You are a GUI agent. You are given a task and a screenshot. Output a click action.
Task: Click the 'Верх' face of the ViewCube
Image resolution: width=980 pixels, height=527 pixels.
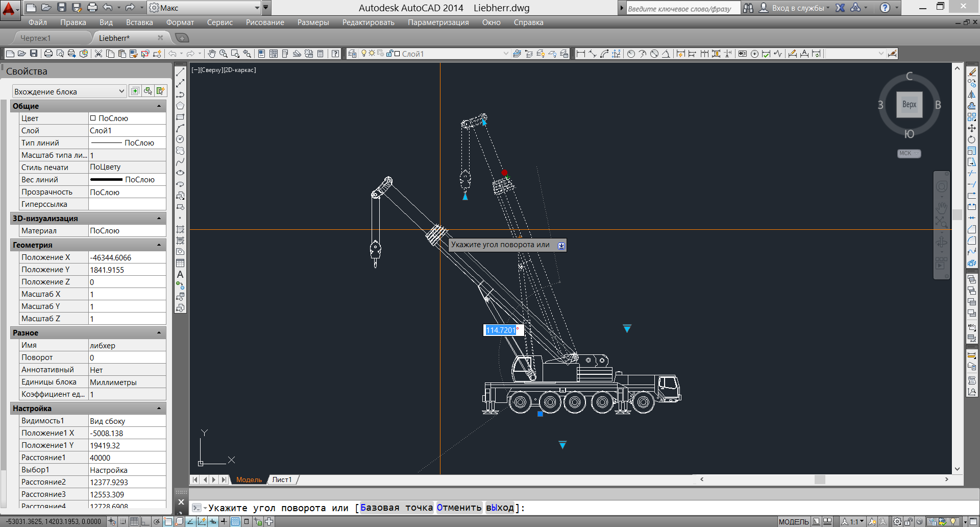pyautogui.click(x=909, y=105)
